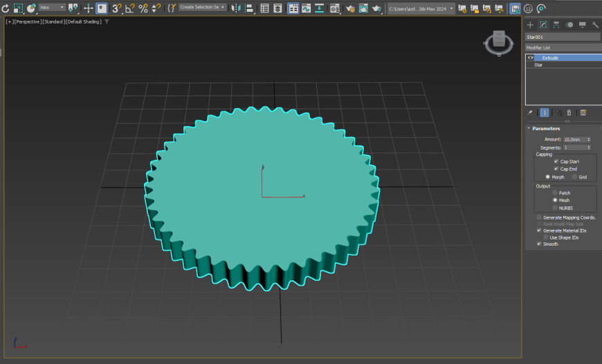Choose NURBS output

click(555, 208)
